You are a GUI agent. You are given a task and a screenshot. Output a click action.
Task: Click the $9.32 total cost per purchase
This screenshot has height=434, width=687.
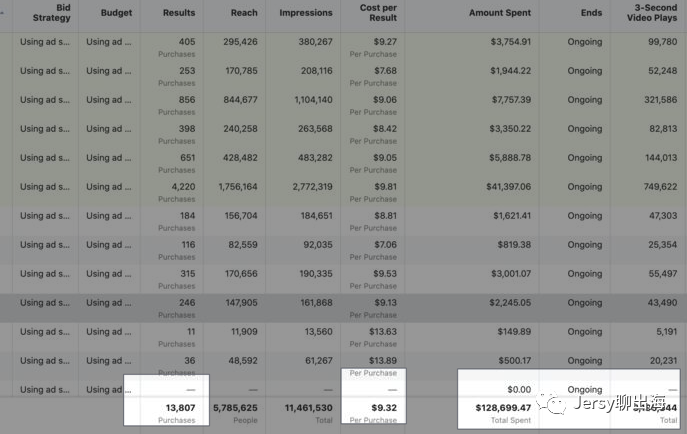tap(382, 408)
